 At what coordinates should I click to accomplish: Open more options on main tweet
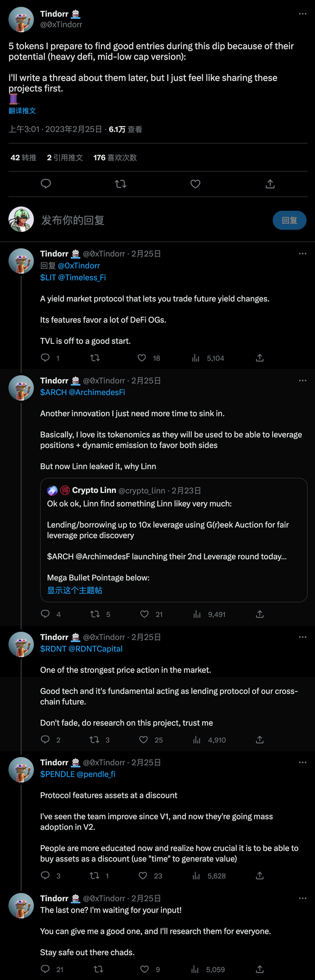click(303, 14)
